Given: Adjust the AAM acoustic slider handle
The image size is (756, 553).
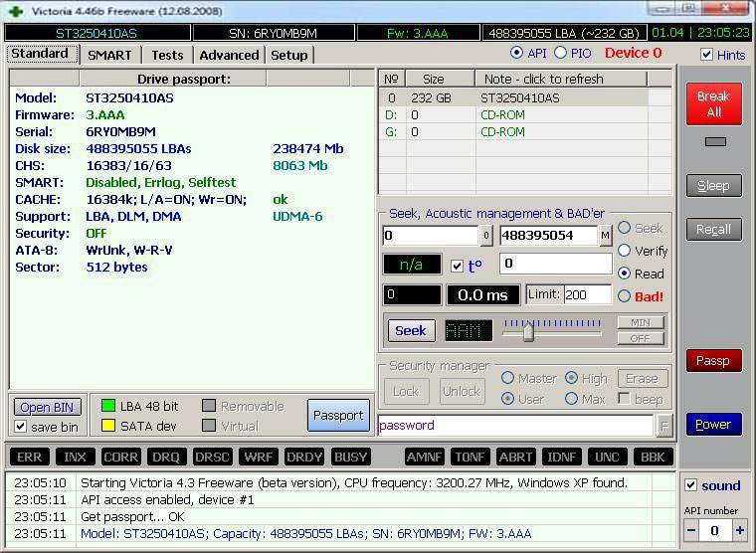Looking at the screenshot, I should 528,331.
